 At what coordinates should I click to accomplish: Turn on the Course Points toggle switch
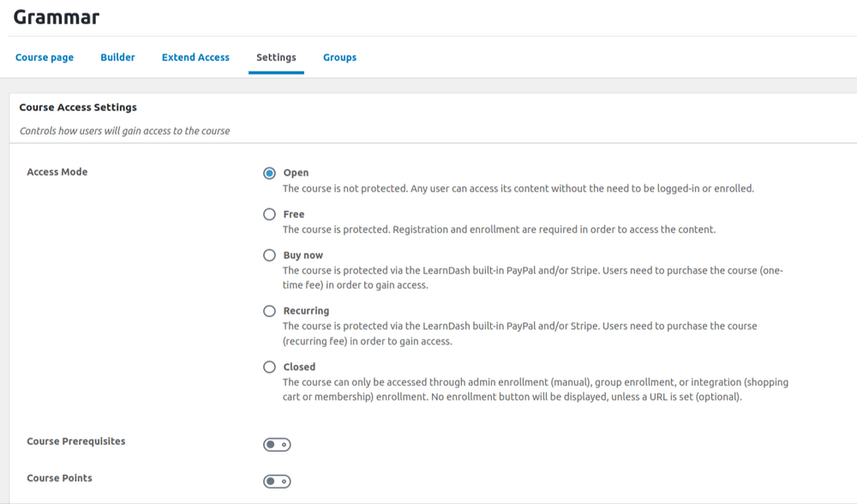click(x=277, y=482)
